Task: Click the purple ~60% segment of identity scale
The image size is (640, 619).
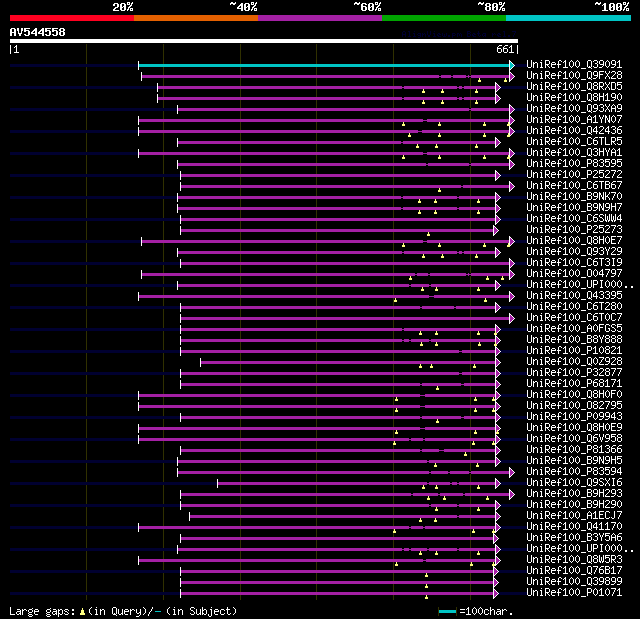Action: pos(320,18)
